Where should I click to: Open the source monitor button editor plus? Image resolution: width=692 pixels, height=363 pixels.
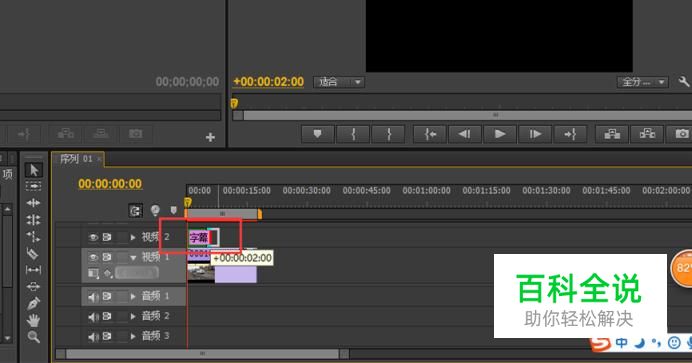(x=210, y=138)
